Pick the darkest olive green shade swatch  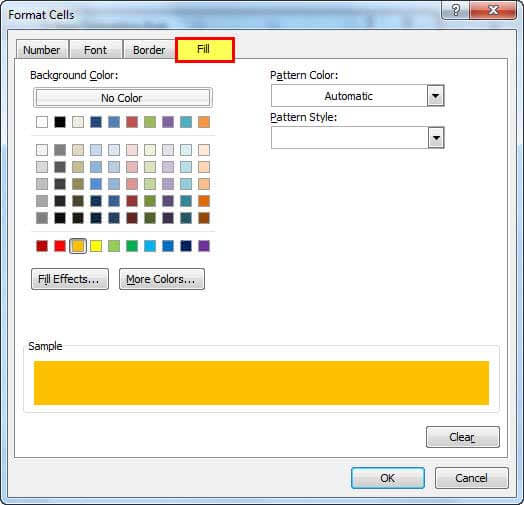coord(150,218)
